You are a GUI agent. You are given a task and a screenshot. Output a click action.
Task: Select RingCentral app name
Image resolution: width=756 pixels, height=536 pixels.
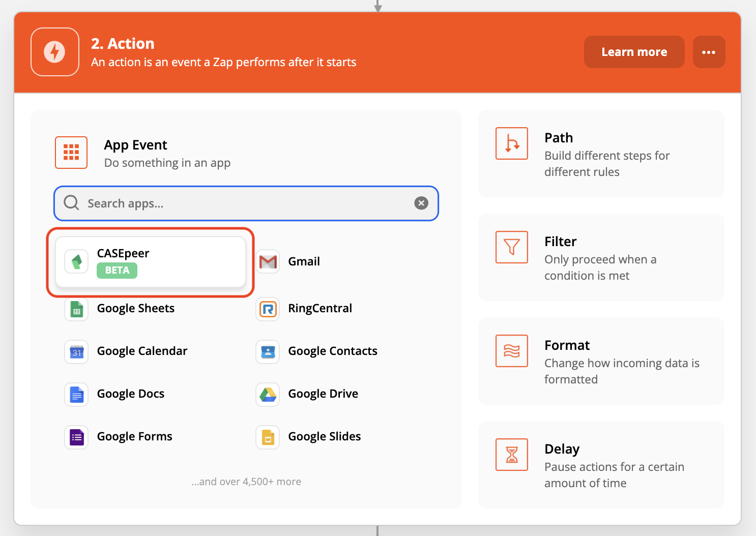pyautogui.click(x=320, y=308)
